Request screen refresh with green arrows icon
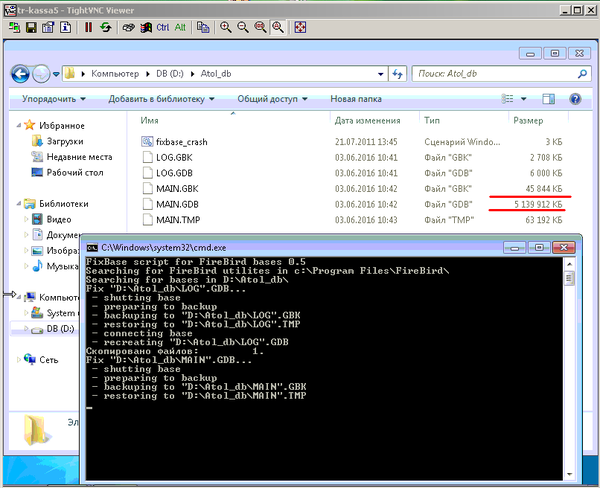The height and width of the screenshot is (488, 600). (x=106, y=27)
